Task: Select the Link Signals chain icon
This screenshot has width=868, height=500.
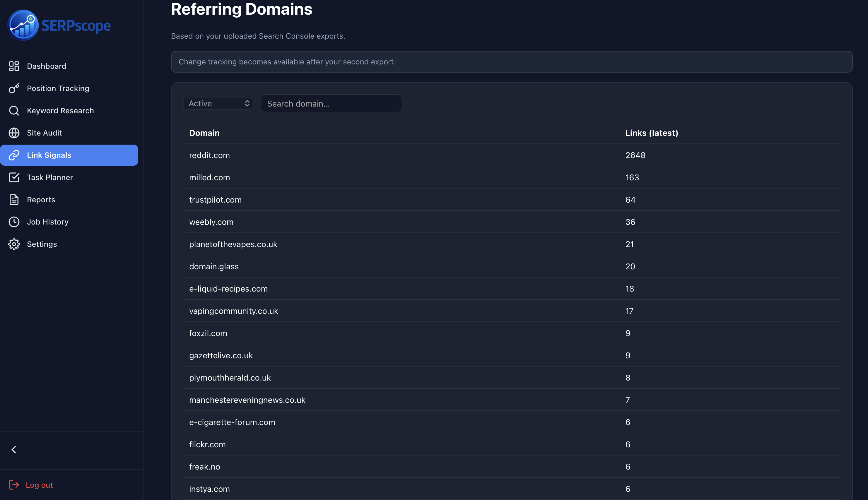Action: coord(14,155)
